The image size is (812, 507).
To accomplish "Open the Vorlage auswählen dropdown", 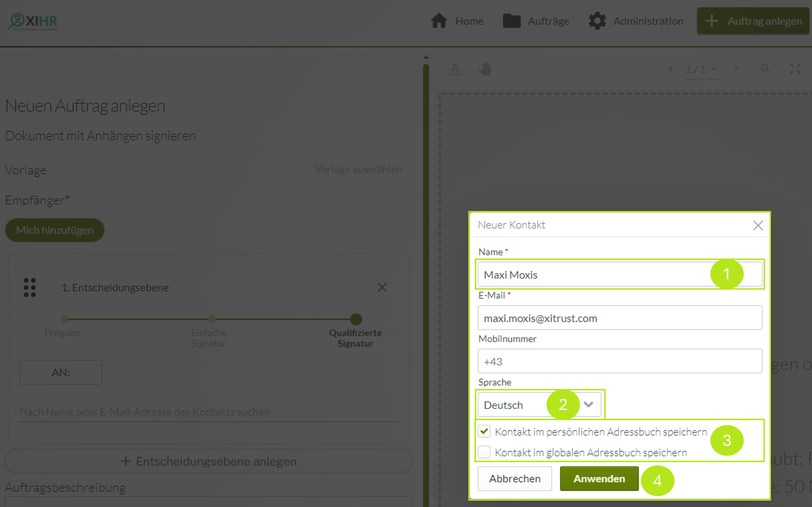I will coord(357,169).
